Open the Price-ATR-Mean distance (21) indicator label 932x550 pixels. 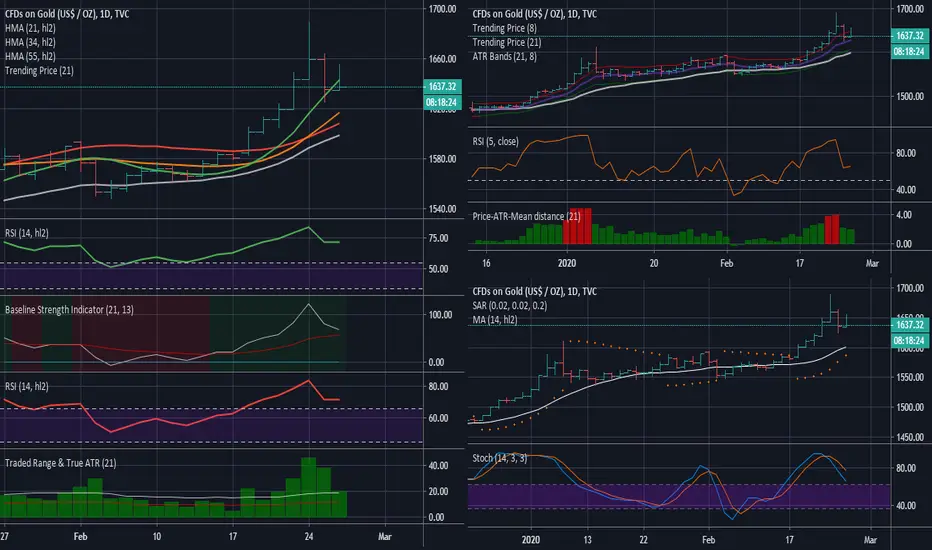coord(526,216)
